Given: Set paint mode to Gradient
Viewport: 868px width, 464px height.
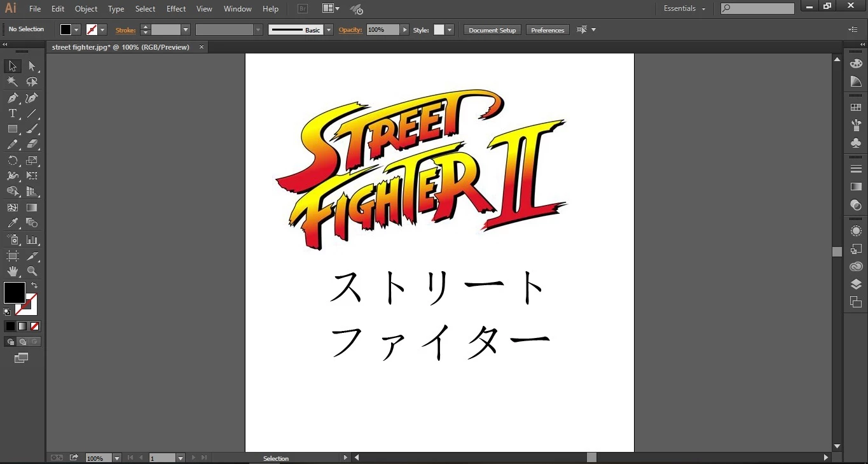Looking at the screenshot, I should point(22,327).
